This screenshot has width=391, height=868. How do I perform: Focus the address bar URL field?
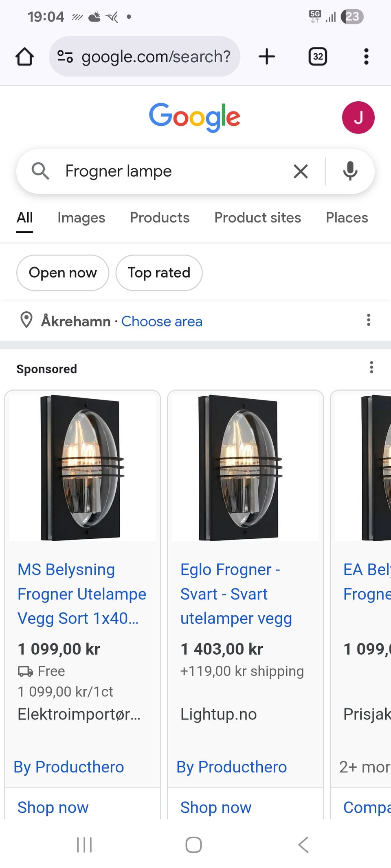156,57
